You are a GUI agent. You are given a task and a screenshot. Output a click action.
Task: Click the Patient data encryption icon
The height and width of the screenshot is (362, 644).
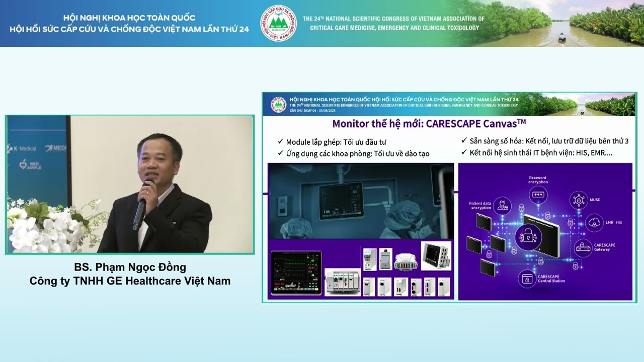pyautogui.click(x=502, y=205)
